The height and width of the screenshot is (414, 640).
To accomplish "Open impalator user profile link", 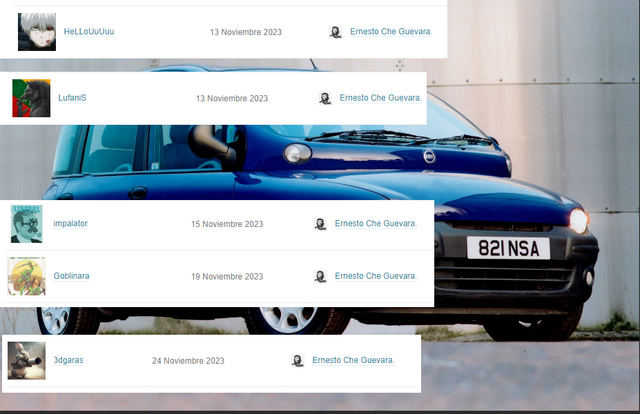I will (71, 223).
